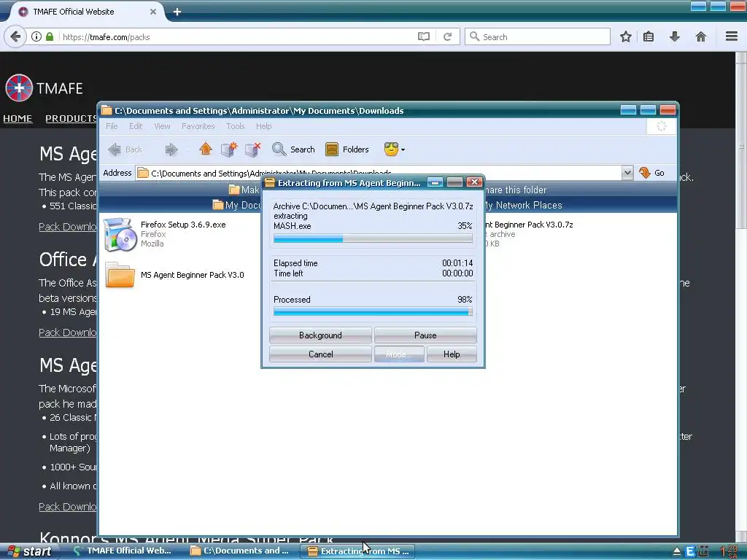Click the blue E tray icon
The image size is (747, 560).
[689, 552]
